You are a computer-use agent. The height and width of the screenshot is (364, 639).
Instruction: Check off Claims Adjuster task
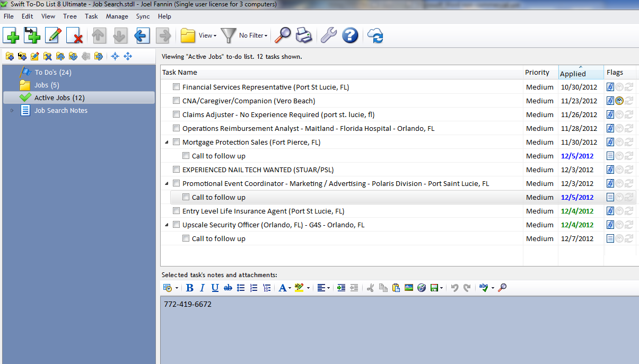click(177, 114)
